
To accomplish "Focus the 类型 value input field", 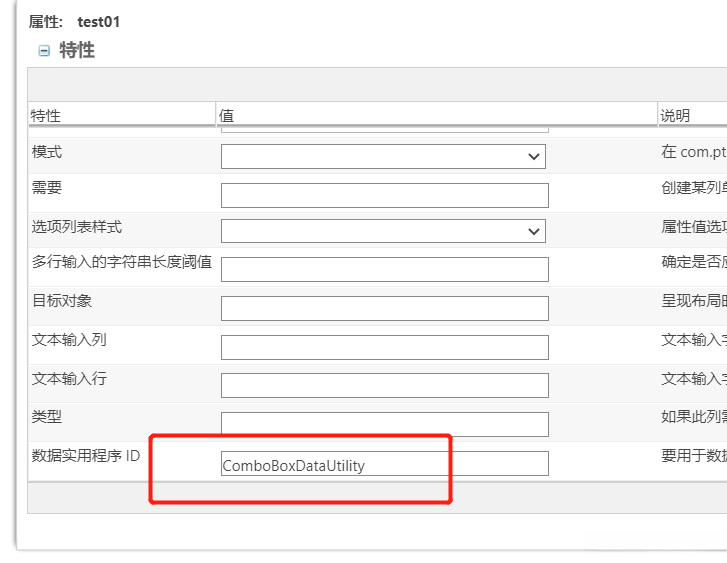I will tap(384, 424).
